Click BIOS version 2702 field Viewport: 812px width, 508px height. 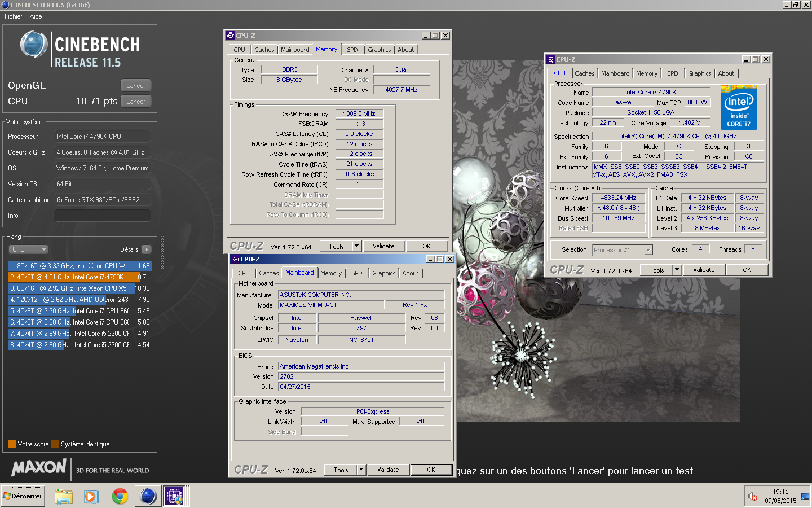pos(361,376)
